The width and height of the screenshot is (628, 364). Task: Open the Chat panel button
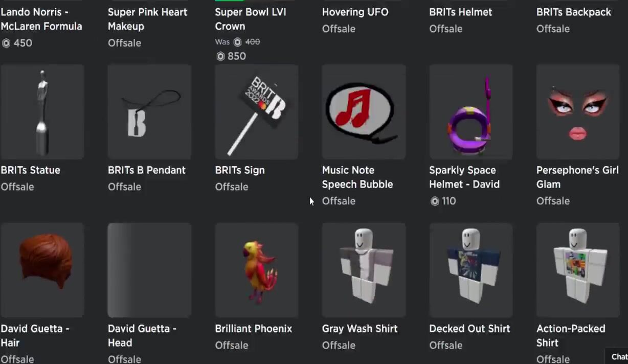click(618, 356)
